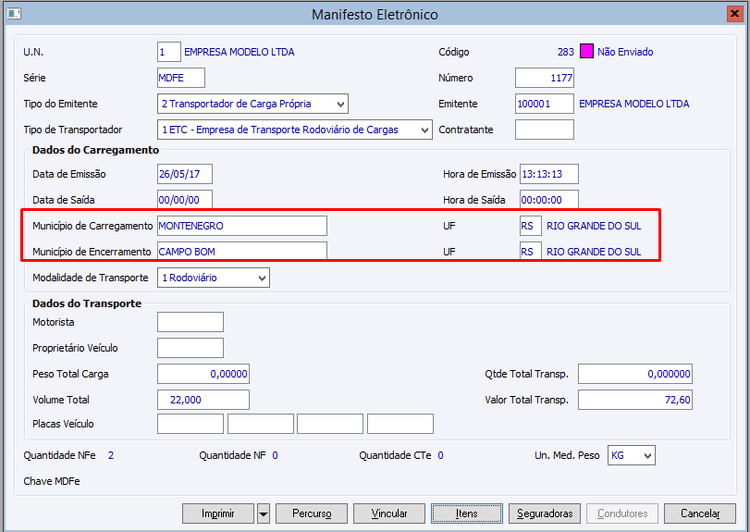750x532 pixels.
Task: Open the Seguradoras button
Action: coord(545,514)
